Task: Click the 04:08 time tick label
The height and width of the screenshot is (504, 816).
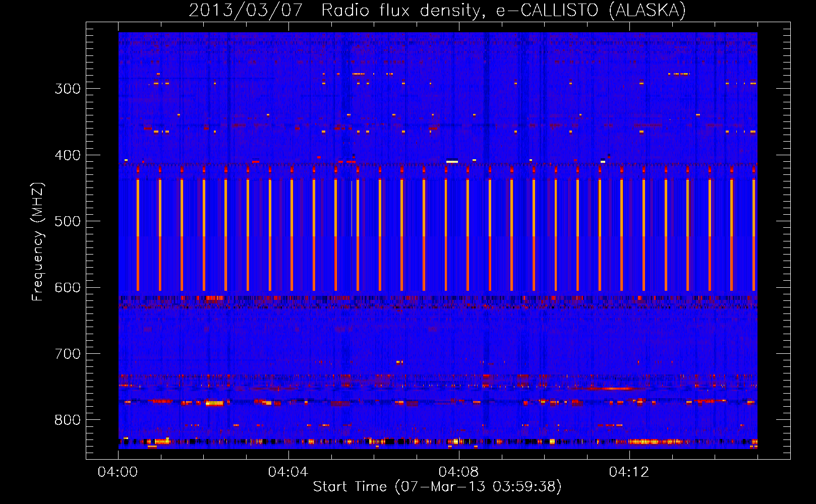Action: tap(458, 472)
